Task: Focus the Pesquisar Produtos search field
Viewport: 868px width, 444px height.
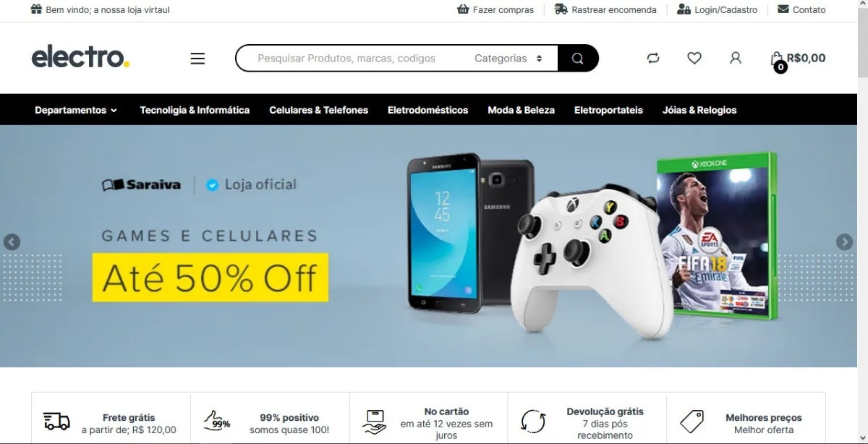Action: [354, 59]
